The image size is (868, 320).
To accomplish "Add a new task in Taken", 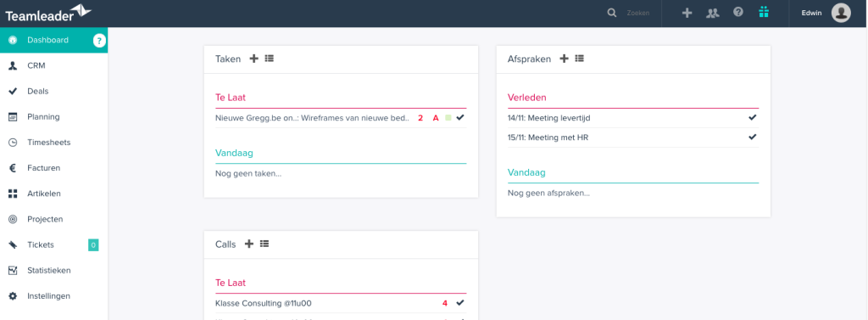I will [253, 59].
